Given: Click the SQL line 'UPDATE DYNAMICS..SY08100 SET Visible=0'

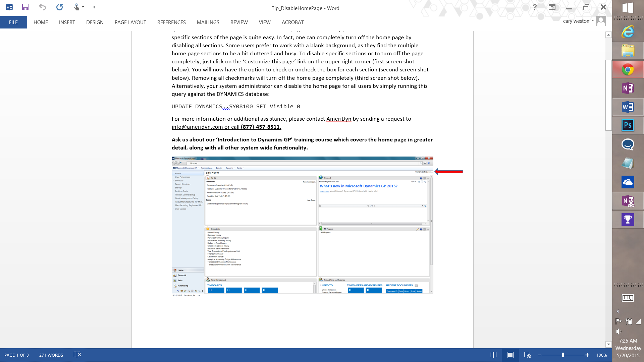Looking at the screenshot, I should click(236, 106).
